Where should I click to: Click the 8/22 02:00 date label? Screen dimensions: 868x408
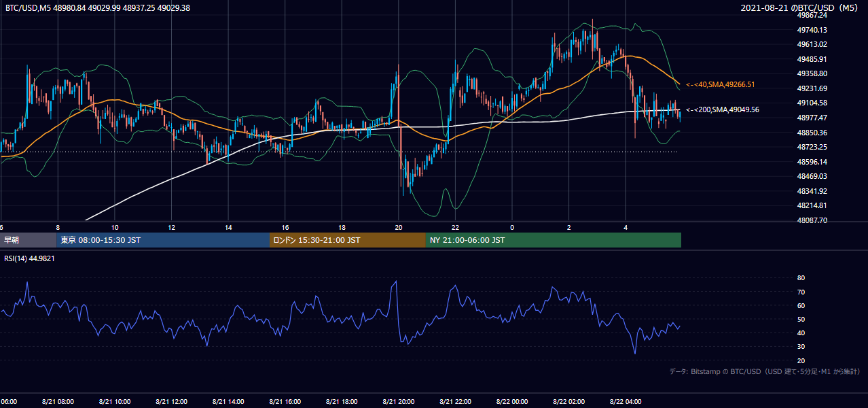click(x=569, y=402)
